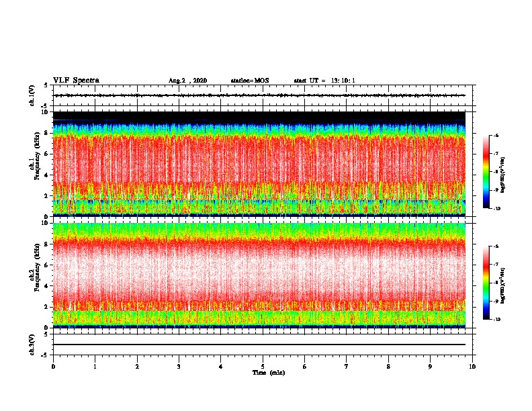Screen dimensions: 532x411
Task: Click the ch.2 color scale bar
Action: click(486, 283)
